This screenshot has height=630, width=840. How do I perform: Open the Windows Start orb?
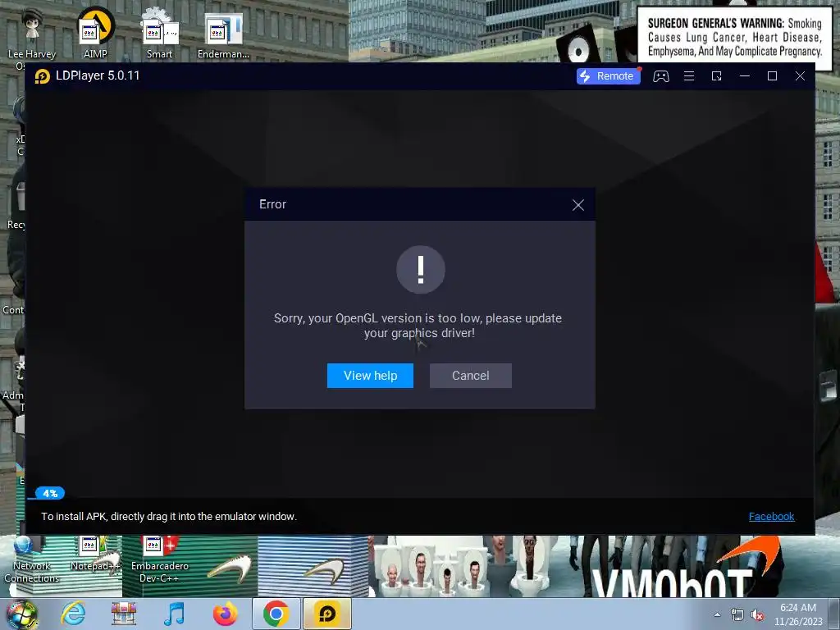point(21,614)
